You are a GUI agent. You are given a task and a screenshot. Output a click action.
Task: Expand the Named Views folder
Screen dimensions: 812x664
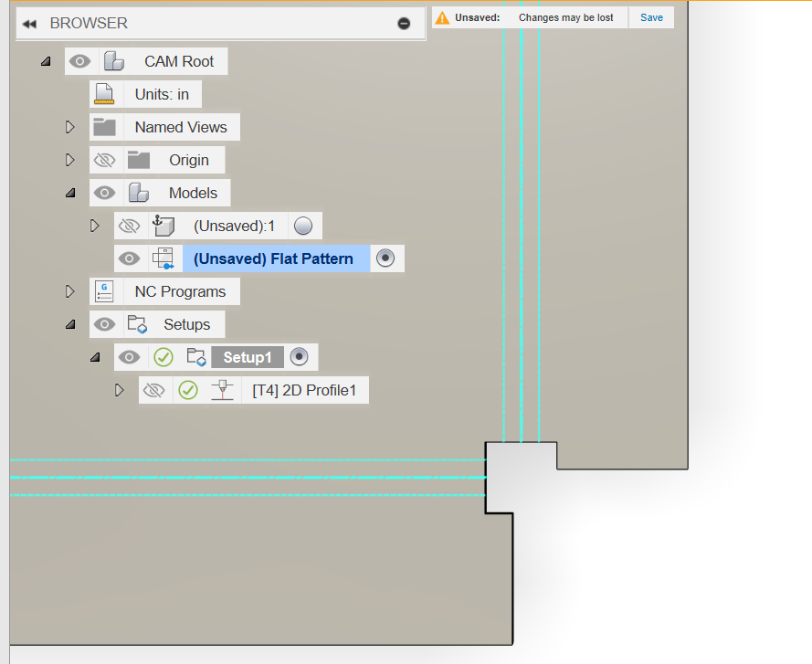coord(70,127)
